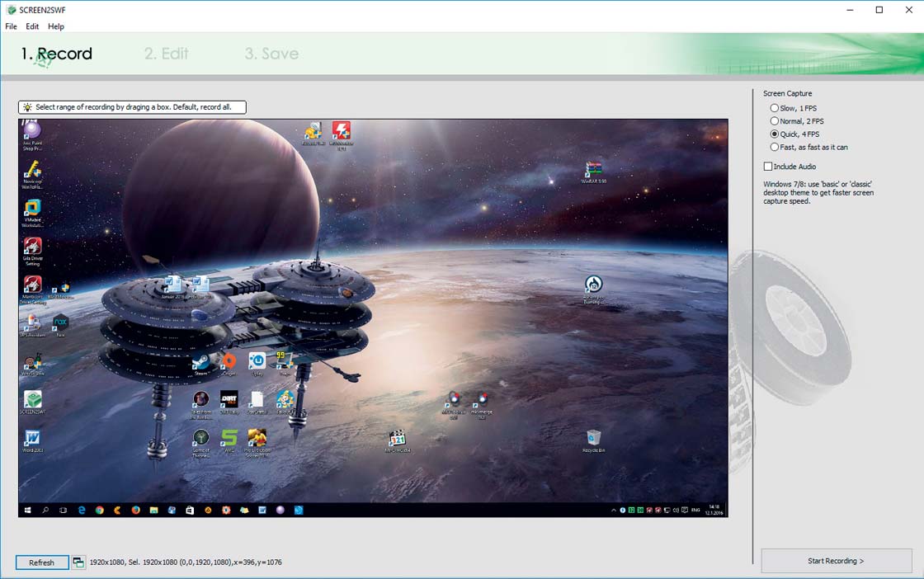
Task: Click the Uplay icon in the desktop preview
Action: [x=257, y=360]
